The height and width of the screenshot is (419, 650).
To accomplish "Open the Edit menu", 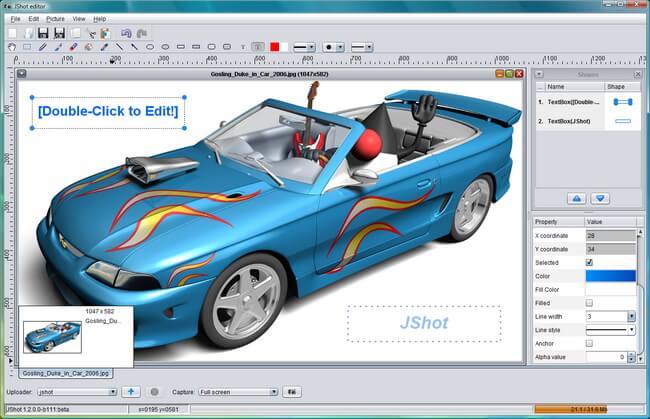I will [x=34, y=19].
